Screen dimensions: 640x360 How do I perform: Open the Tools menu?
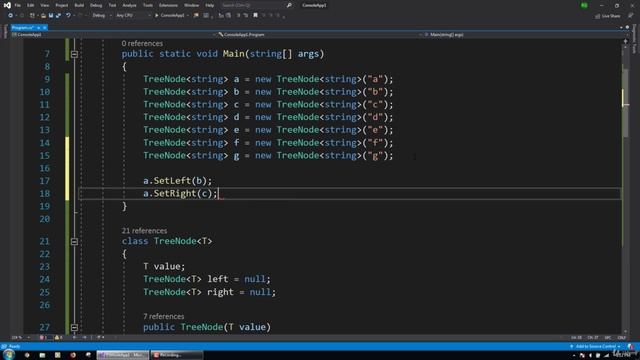tap(148, 5)
